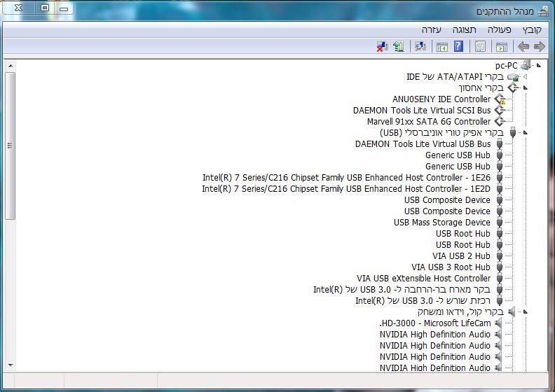Toggle the show/hide console tree toolbar icon
This screenshot has height=392, width=555.
[502, 47]
